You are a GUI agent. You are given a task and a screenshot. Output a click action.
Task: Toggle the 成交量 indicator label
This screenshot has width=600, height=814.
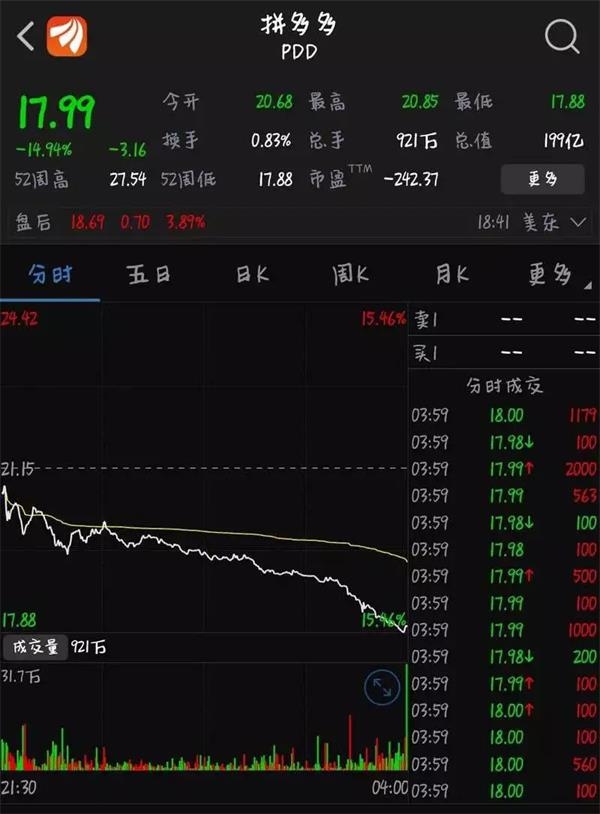pyautogui.click(x=35, y=647)
